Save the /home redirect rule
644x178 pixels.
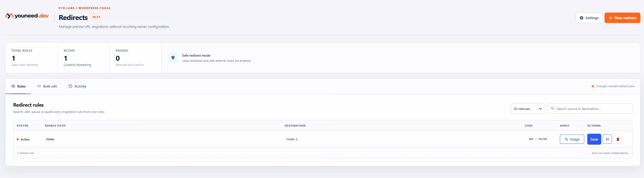tap(594, 139)
